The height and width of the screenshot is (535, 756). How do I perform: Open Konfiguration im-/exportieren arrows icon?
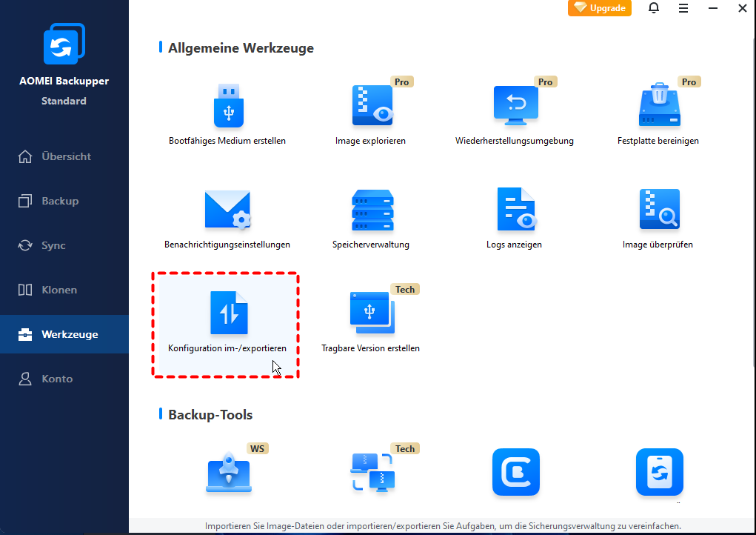click(229, 313)
